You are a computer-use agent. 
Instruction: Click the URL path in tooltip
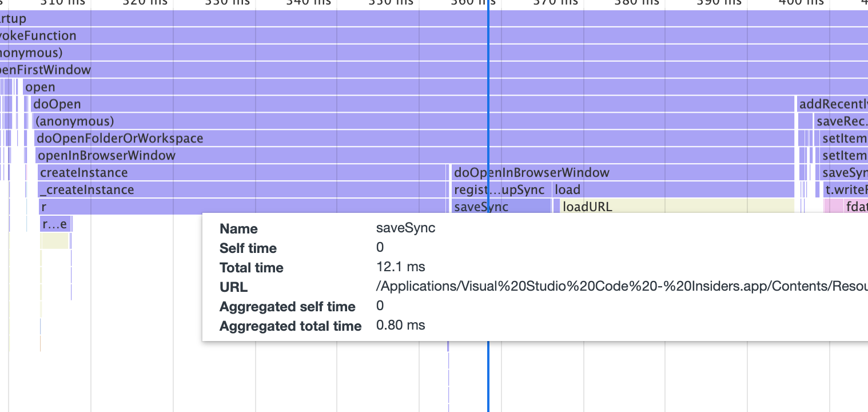622,286
